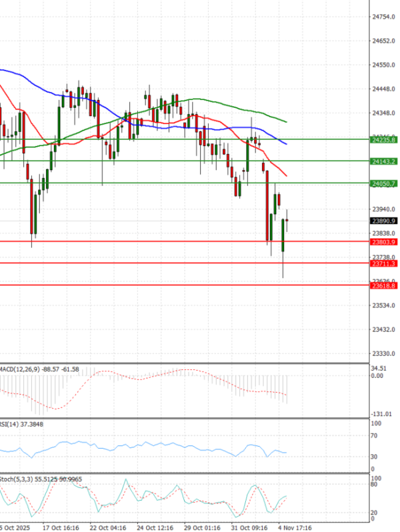Click the right end of blue moving average
The width and height of the screenshot is (400, 532).
click(286, 143)
